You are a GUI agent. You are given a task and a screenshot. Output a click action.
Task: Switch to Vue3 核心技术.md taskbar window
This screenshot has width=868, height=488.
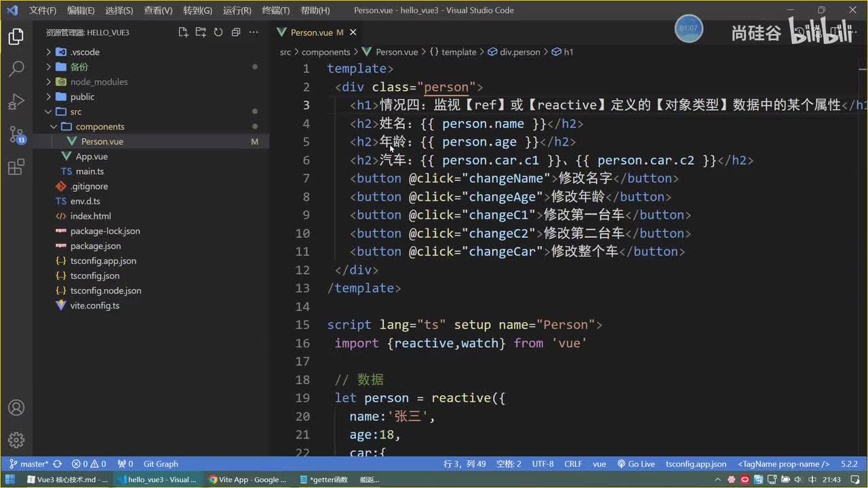[67, 480]
